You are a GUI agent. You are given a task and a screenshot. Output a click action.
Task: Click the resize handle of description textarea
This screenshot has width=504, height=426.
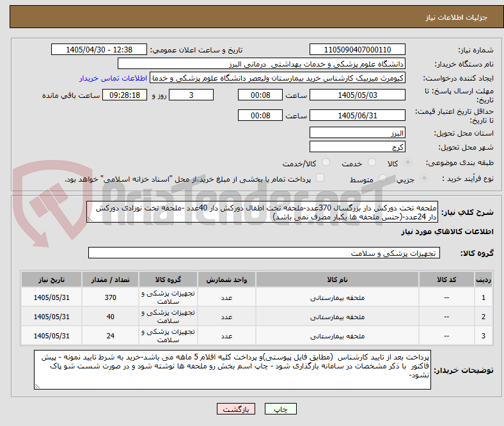[90, 219]
